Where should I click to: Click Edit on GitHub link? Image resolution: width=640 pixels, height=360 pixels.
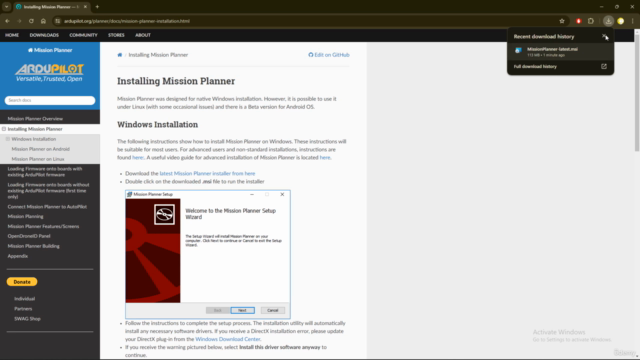click(329, 55)
